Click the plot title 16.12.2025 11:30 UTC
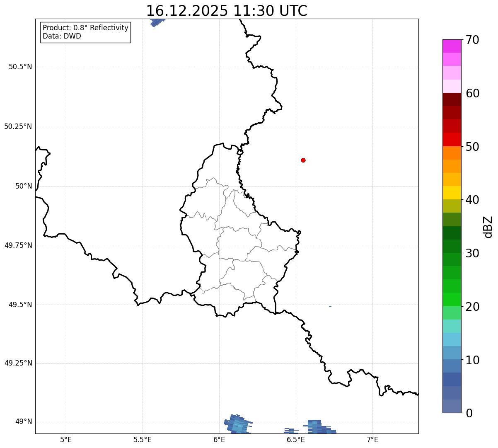 click(227, 11)
